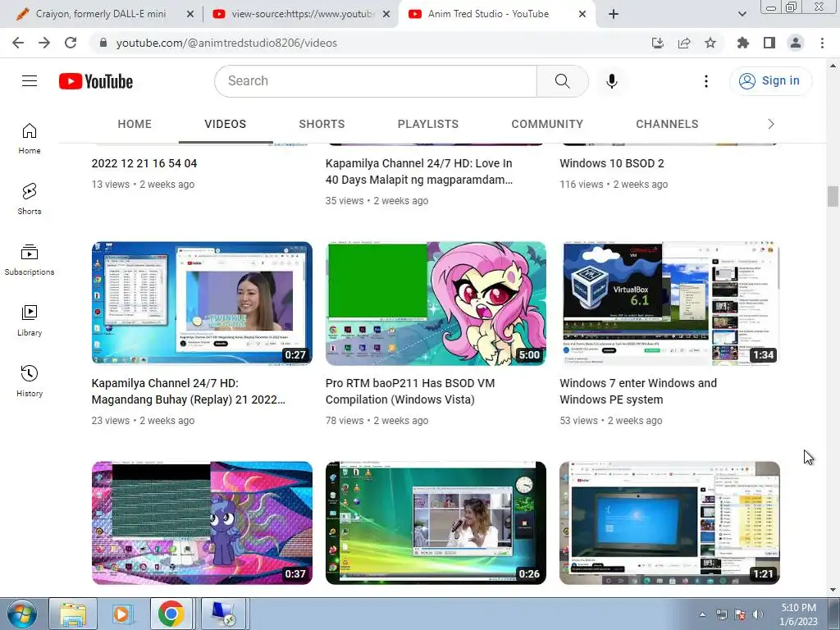840x630 pixels.
Task: Click the YouTube search input field
Action: coord(376,81)
